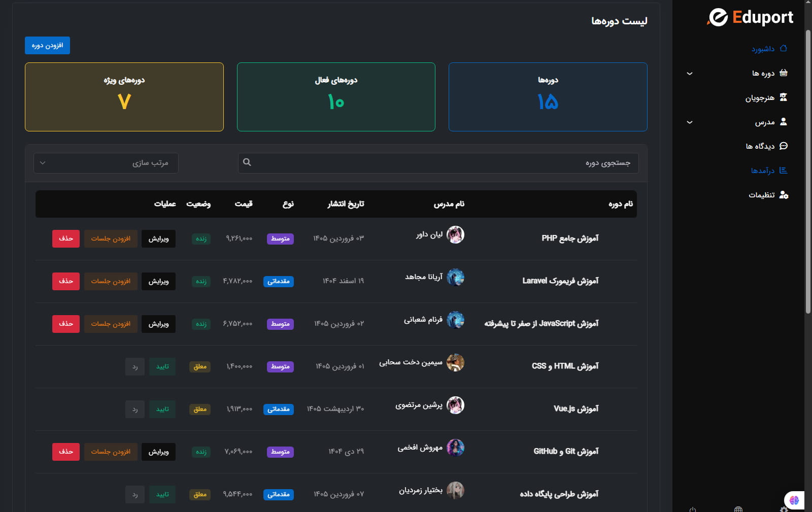Click the active courses card showing ۱۰
The height and width of the screenshot is (512, 812).
[336, 97]
